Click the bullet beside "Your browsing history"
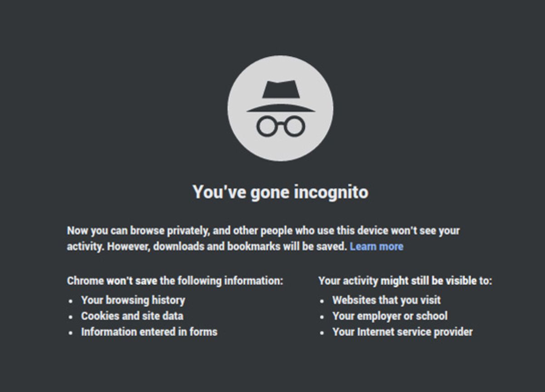Image resolution: width=545 pixels, height=392 pixels. click(70, 301)
